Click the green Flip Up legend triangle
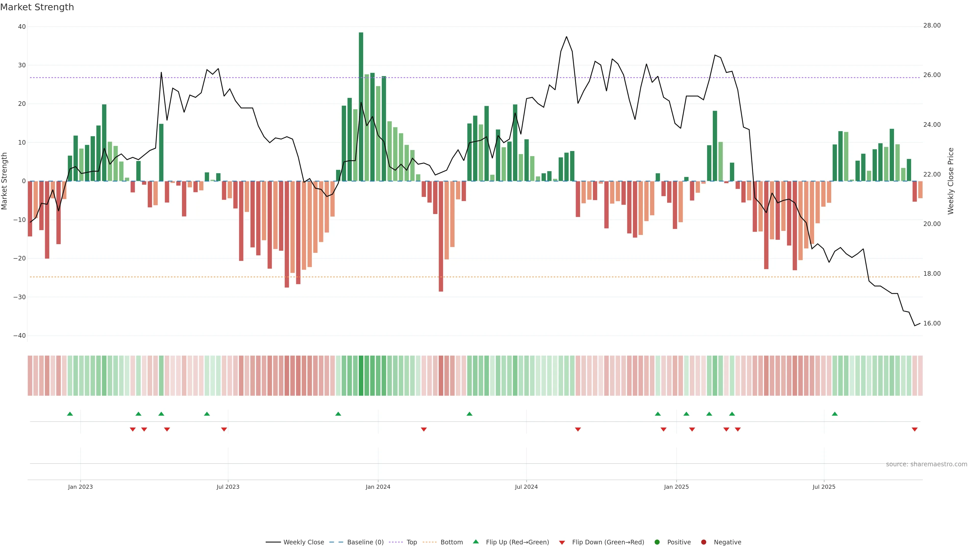Screen dimensions: 980x551 tap(475, 542)
